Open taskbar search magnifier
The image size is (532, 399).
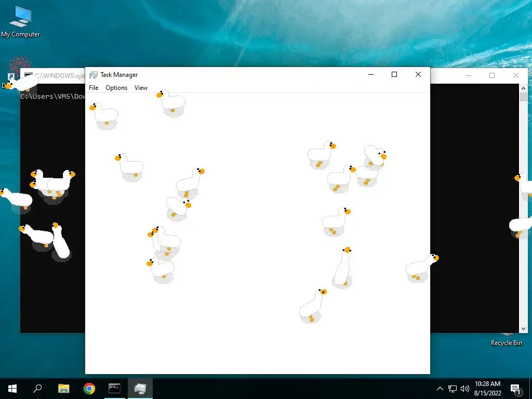pos(37,389)
